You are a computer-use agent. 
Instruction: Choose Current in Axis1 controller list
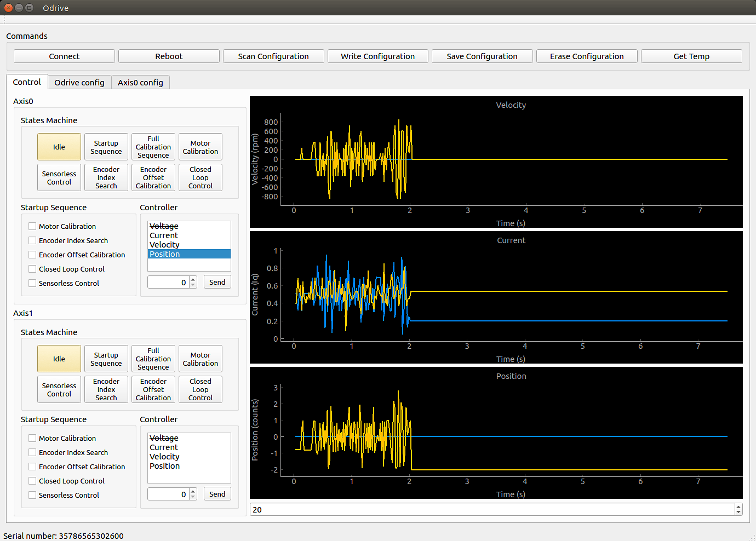pyautogui.click(x=164, y=447)
